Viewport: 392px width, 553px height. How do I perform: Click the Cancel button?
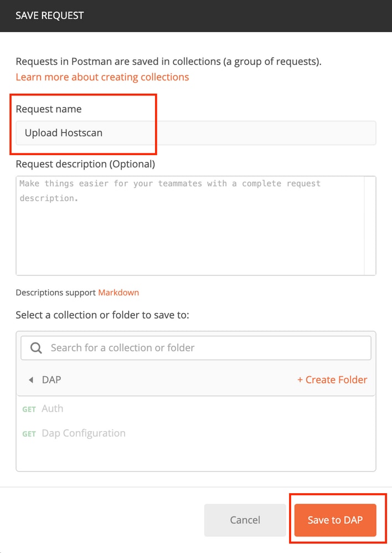point(245,520)
